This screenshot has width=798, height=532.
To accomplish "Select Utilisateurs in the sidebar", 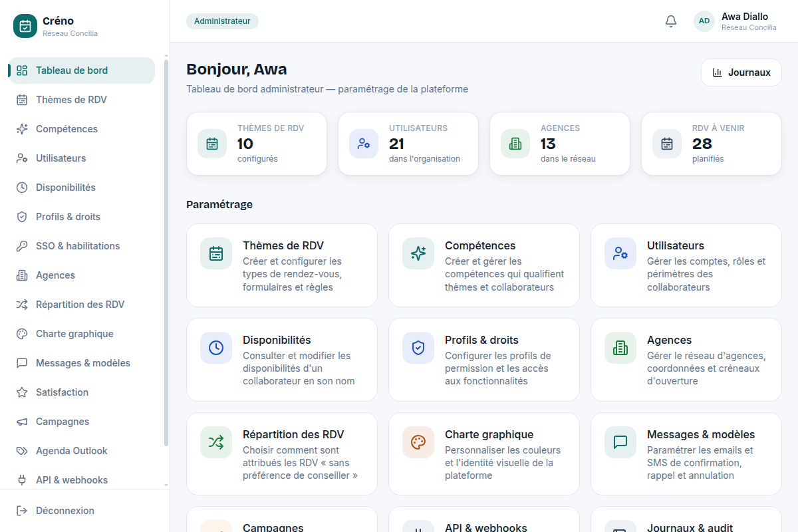I will 81,158.
